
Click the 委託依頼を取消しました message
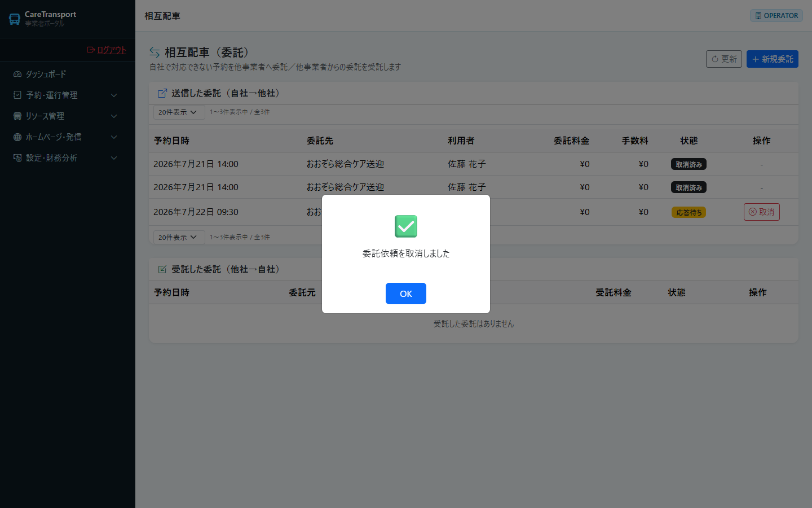[x=406, y=253]
